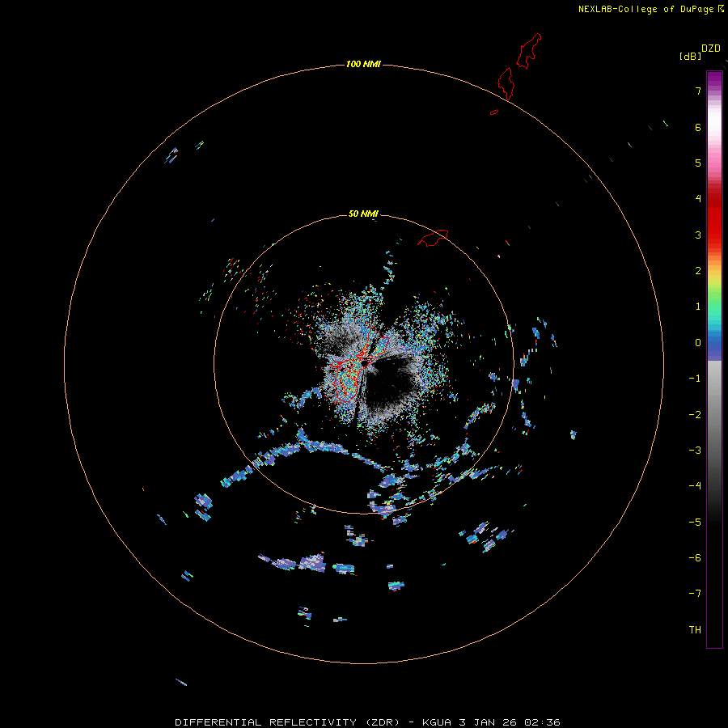Click the 7 dB tick label
Viewport: 728px width, 728px height.
[x=698, y=91]
